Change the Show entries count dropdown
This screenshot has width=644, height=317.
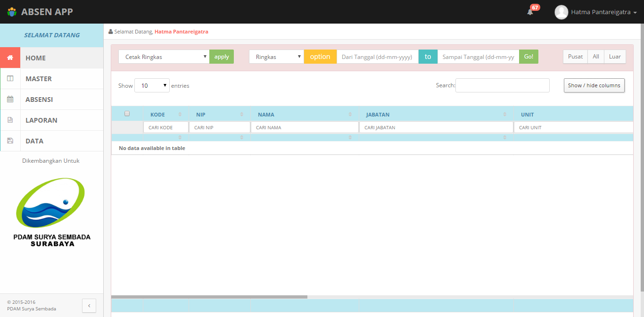152,85
